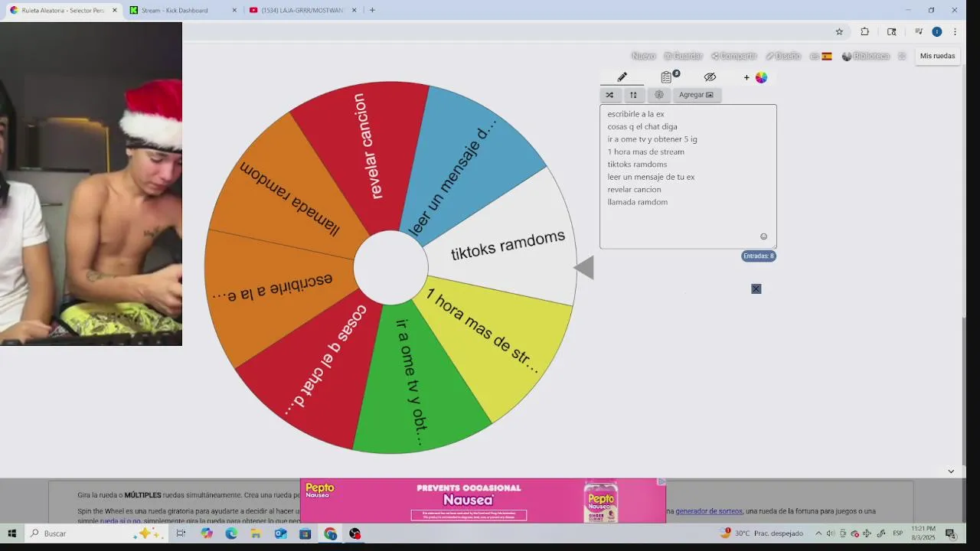Click the 'cosas q el chat diga' entry
The image size is (980, 551).
pos(642,126)
